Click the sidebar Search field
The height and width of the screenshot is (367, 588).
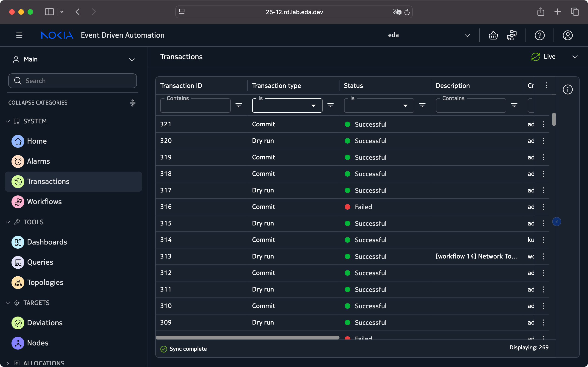point(72,81)
